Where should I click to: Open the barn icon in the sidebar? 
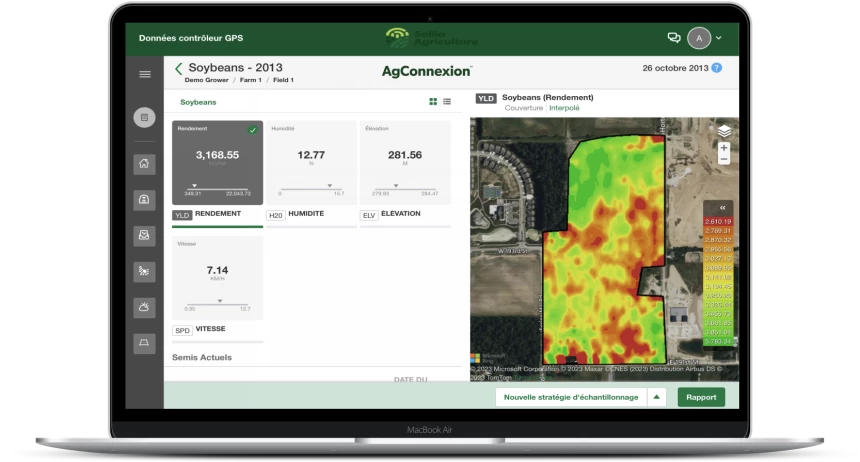(144, 200)
